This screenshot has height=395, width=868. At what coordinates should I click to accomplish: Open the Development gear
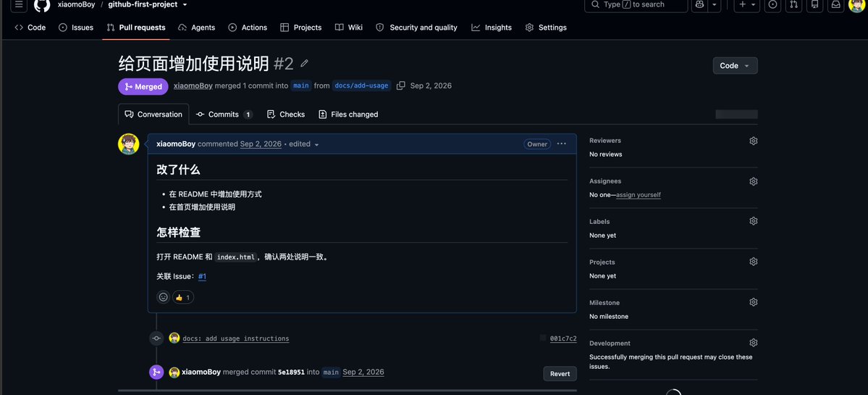click(x=753, y=343)
